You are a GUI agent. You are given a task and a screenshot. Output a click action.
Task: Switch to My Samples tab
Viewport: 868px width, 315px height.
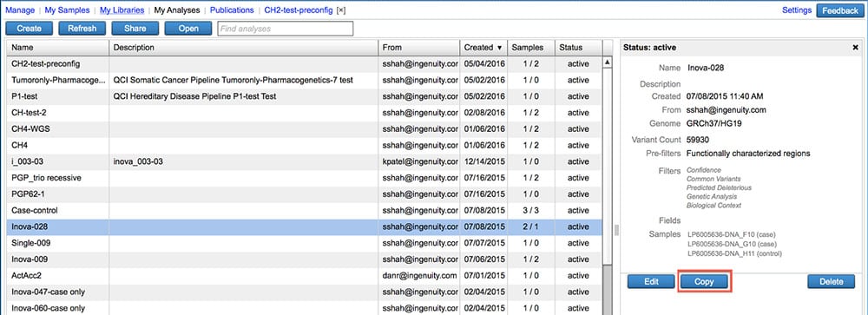pyautogui.click(x=67, y=10)
